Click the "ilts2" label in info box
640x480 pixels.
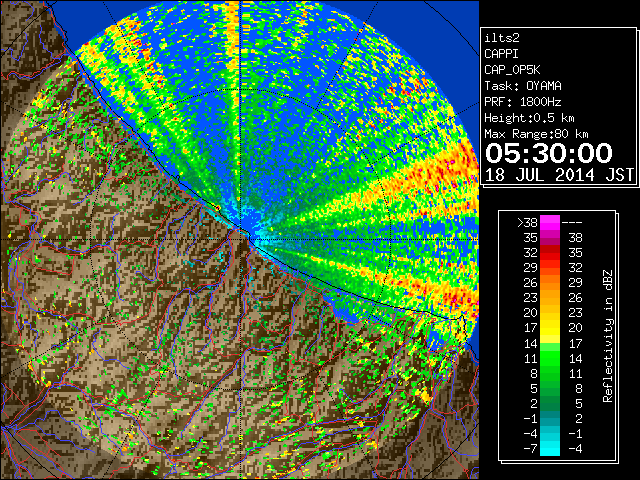[x=502, y=38]
